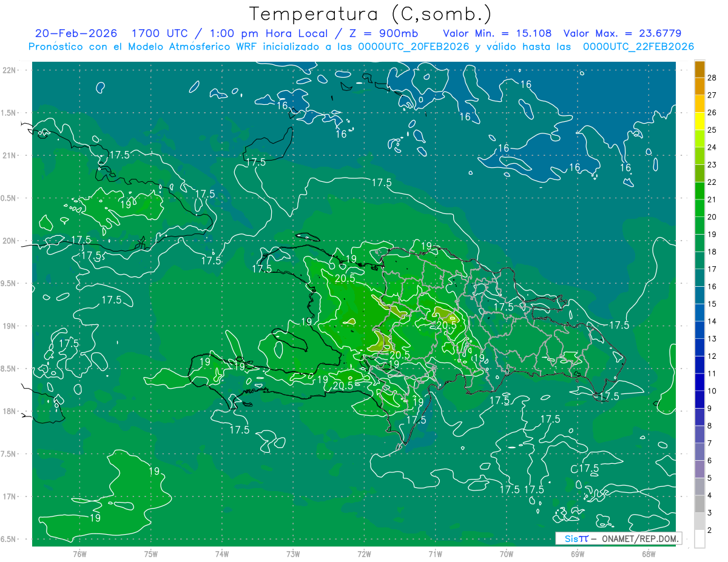The width and height of the screenshot is (728, 562).
Task: Click the '76W' longitude axis label
Action: [x=79, y=554]
